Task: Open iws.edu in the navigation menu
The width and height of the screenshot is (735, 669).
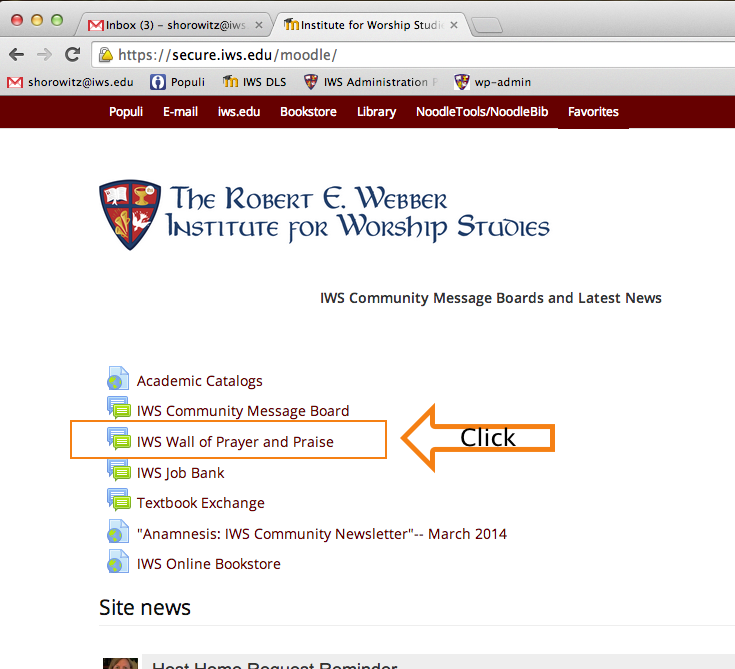Action: coord(239,112)
